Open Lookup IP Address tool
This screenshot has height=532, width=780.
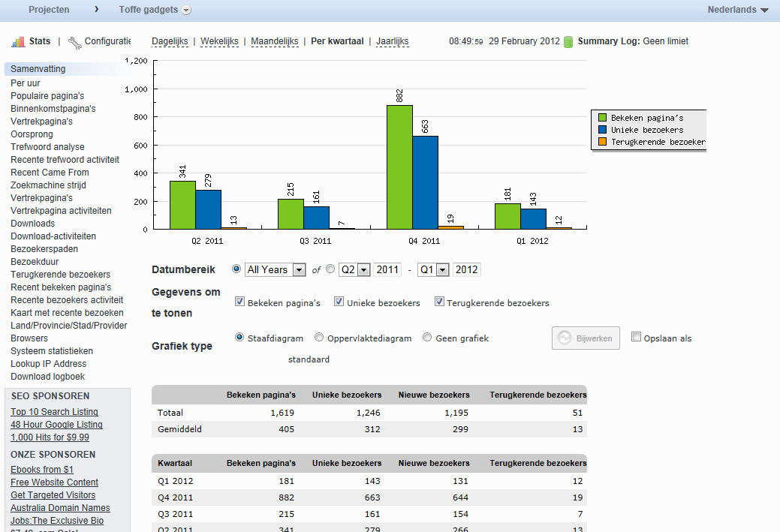pos(48,364)
